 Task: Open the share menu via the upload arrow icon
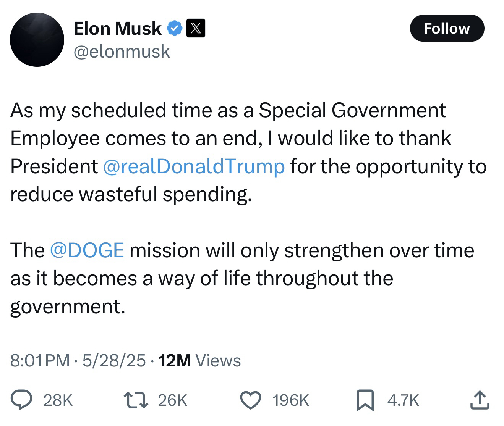pos(480,400)
